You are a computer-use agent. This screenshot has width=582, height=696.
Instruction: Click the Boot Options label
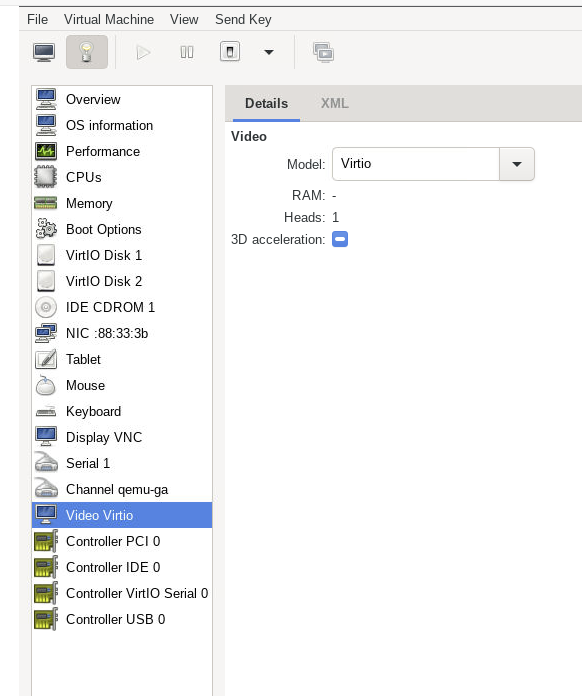tap(104, 229)
